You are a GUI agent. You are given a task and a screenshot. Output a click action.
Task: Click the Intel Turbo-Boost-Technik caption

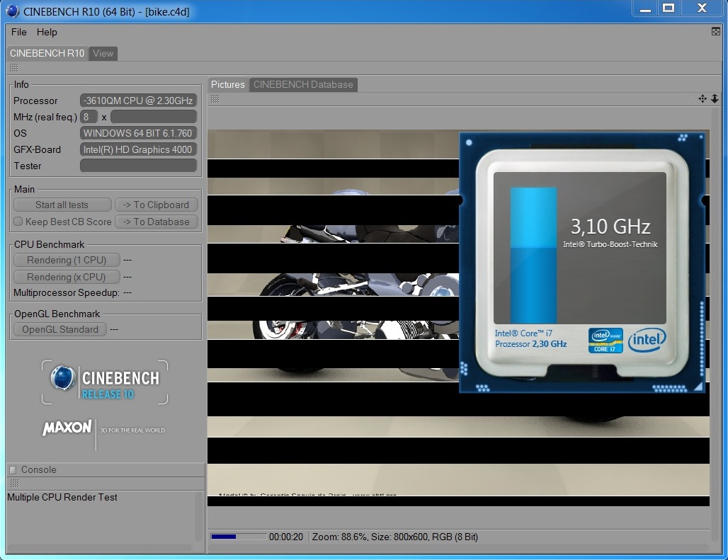coord(610,244)
